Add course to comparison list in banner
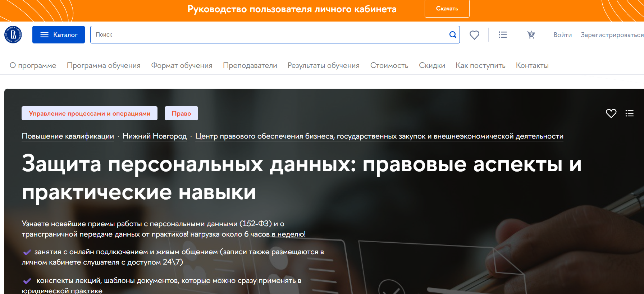Viewport: 644px width, 294px height. pos(629,113)
